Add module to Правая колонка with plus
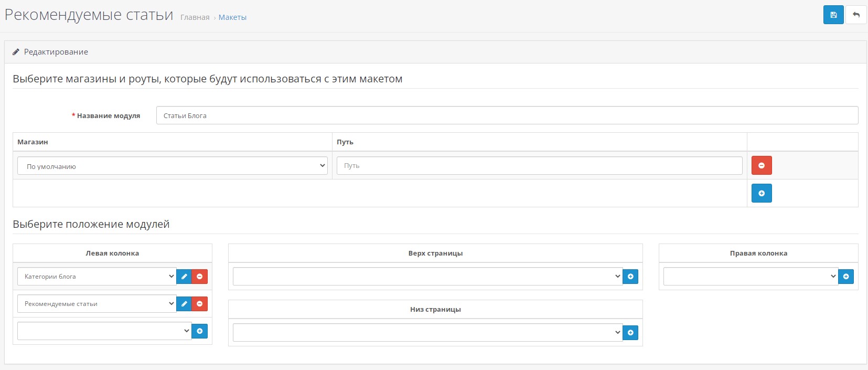Viewport: 868px width, 370px height. click(846, 277)
